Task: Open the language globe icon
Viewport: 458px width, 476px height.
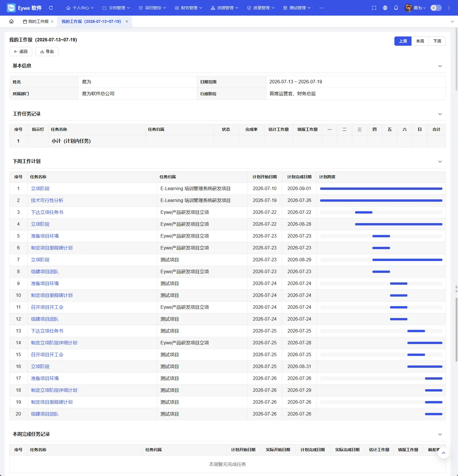Action: [385, 8]
